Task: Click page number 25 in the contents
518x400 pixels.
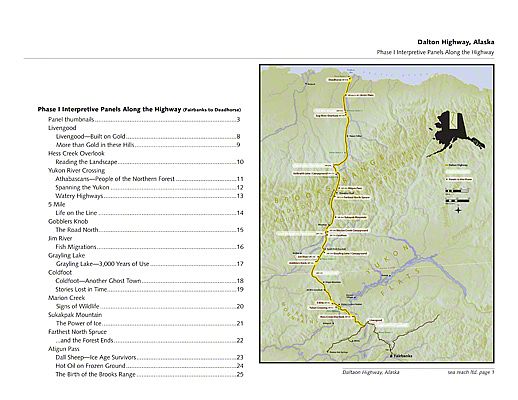Action: pos(240,374)
